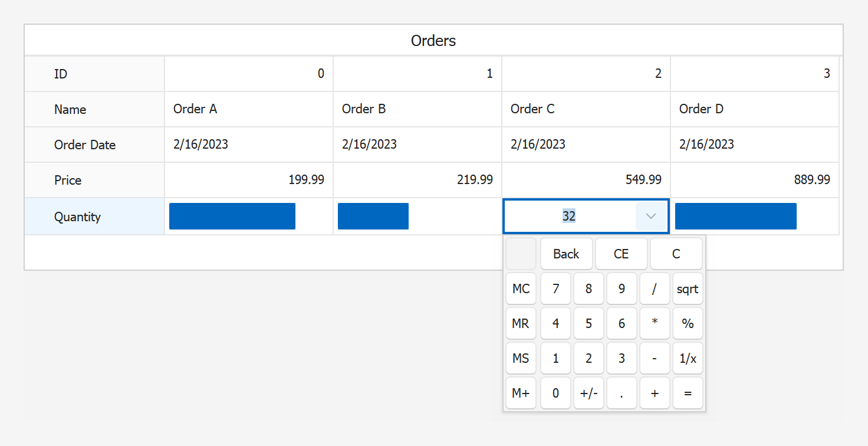This screenshot has height=446, width=868.
Task: Click the sqrt function key
Action: [688, 289]
